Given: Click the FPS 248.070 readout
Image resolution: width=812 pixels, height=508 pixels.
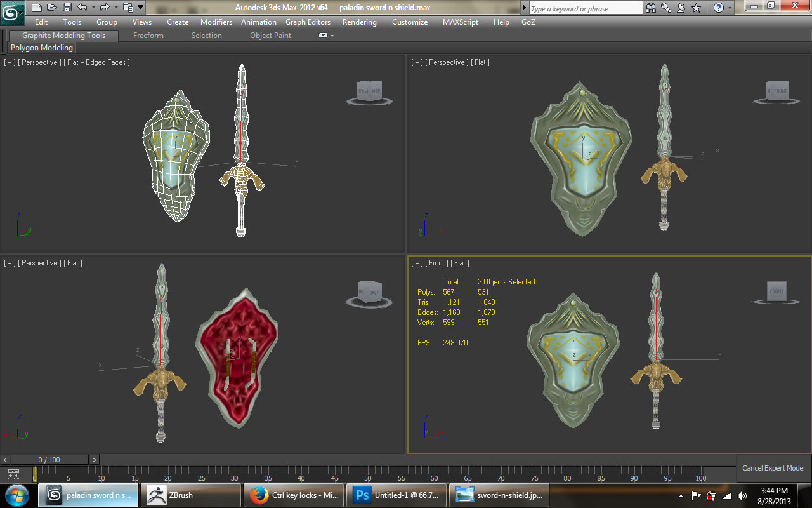Looking at the screenshot, I should pos(442,343).
